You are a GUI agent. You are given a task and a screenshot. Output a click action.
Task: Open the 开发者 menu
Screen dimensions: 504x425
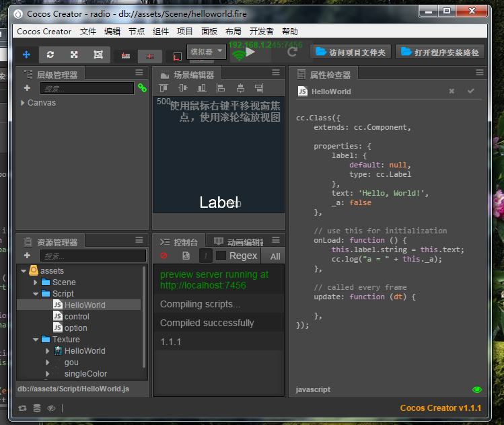(x=262, y=32)
